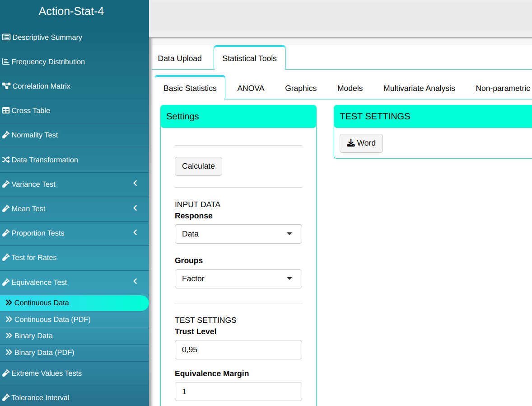Click the Correlation Matrix diagram icon
This screenshot has height=406, width=532.
click(6, 86)
